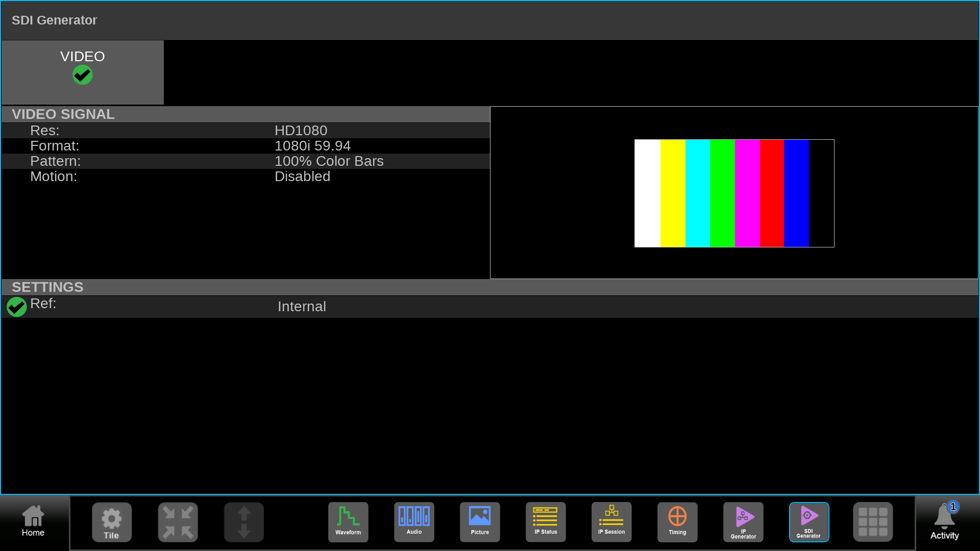Change the Res setting HD1080
980x551 pixels.
301,131
